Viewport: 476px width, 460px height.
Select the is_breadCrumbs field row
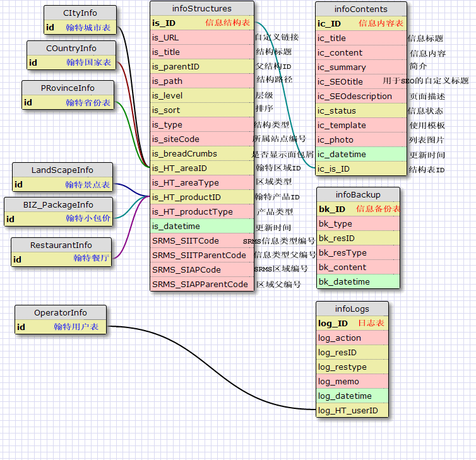pos(201,153)
